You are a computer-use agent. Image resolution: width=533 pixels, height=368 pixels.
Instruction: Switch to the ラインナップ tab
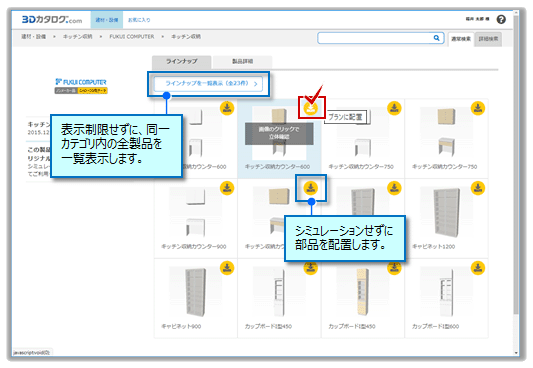coord(182,62)
